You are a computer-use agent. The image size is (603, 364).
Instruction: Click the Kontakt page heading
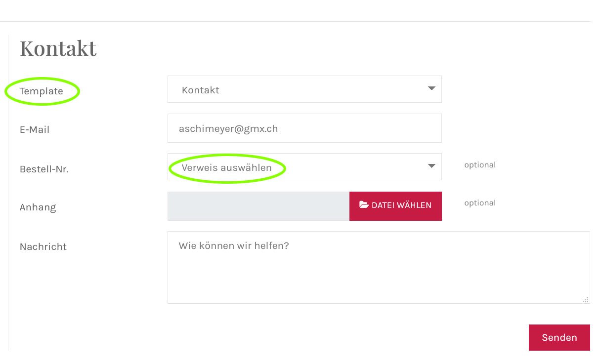58,49
